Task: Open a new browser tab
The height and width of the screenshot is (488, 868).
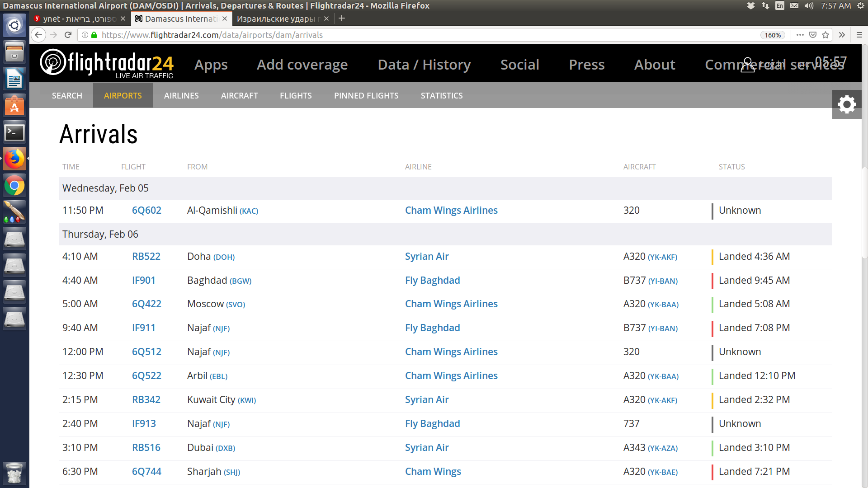Action: pyautogui.click(x=342, y=19)
